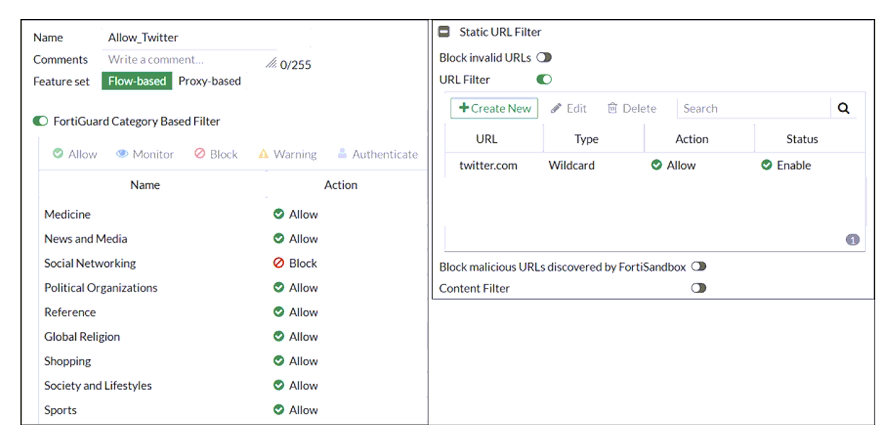Screen dimensions: 895x446
Task: Disable the URL Filter toggle
Action: [x=544, y=79]
